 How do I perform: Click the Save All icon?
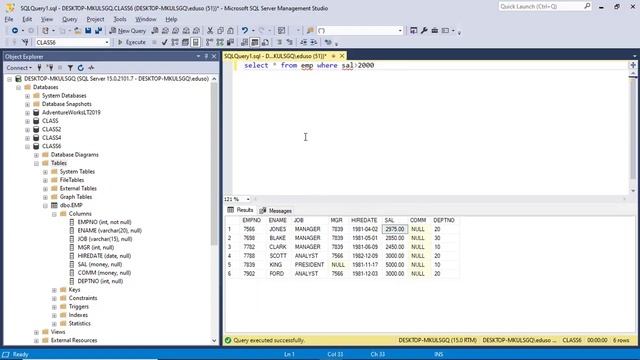(x=98, y=31)
